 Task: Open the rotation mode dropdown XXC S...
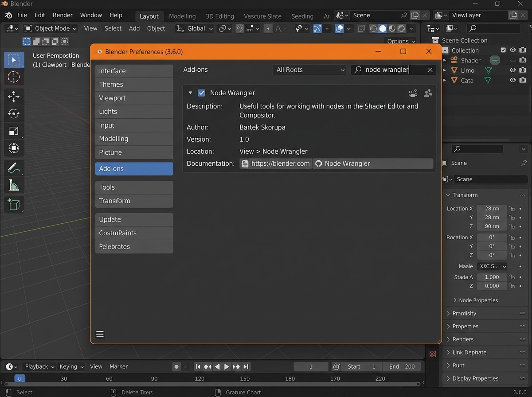pyautogui.click(x=492, y=266)
